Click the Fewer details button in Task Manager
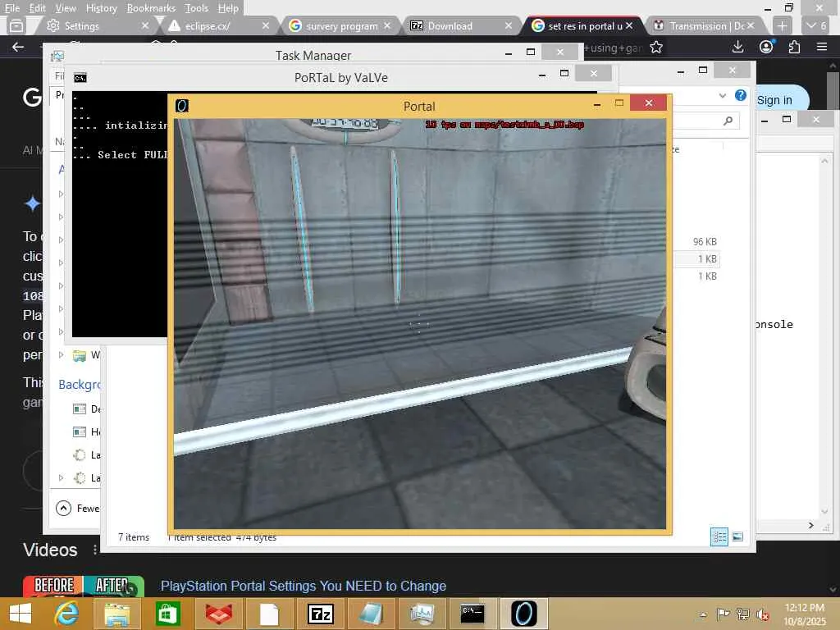Viewport: 840px width, 630px height. tap(78, 509)
